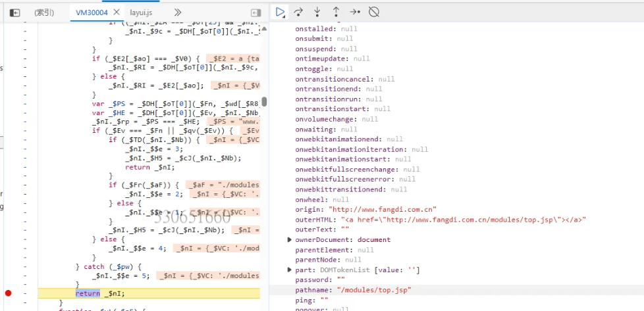
Task: Click the code editor vertical scrollbar thumb
Action: pyautogui.click(x=264, y=101)
